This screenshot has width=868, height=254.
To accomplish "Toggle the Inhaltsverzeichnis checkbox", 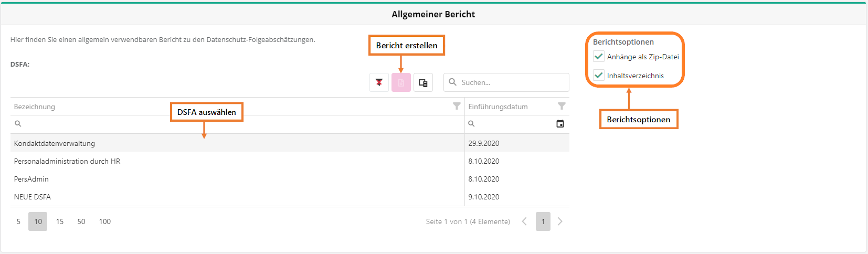I will 599,75.
